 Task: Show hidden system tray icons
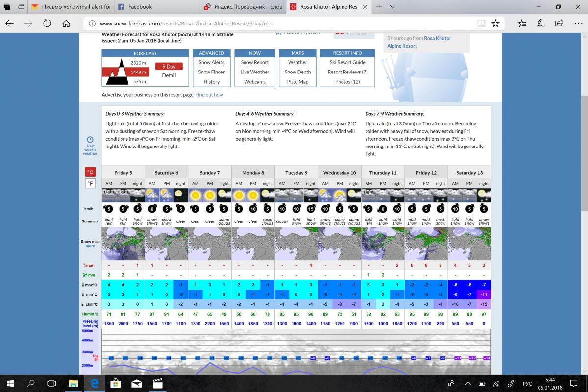[x=467, y=383]
